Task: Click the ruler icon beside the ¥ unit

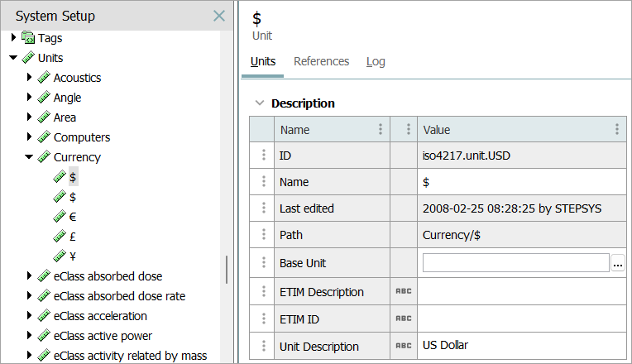Action: point(60,256)
